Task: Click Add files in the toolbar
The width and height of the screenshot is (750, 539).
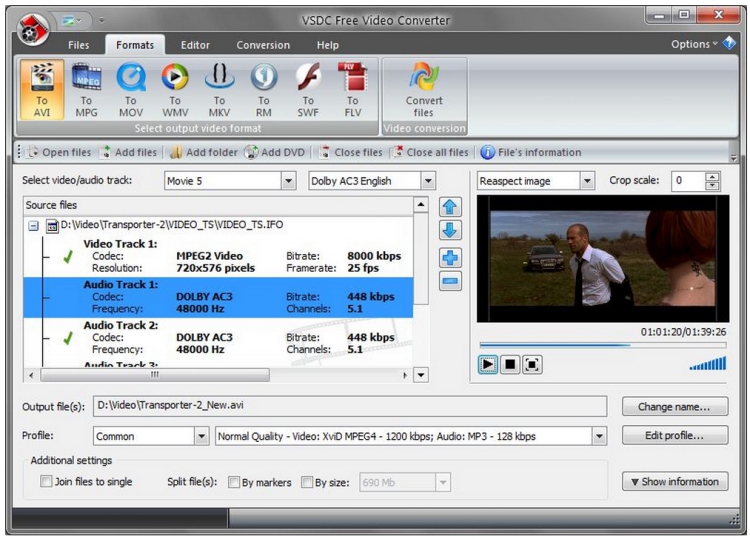Action: pyautogui.click(x=128, y=153)
